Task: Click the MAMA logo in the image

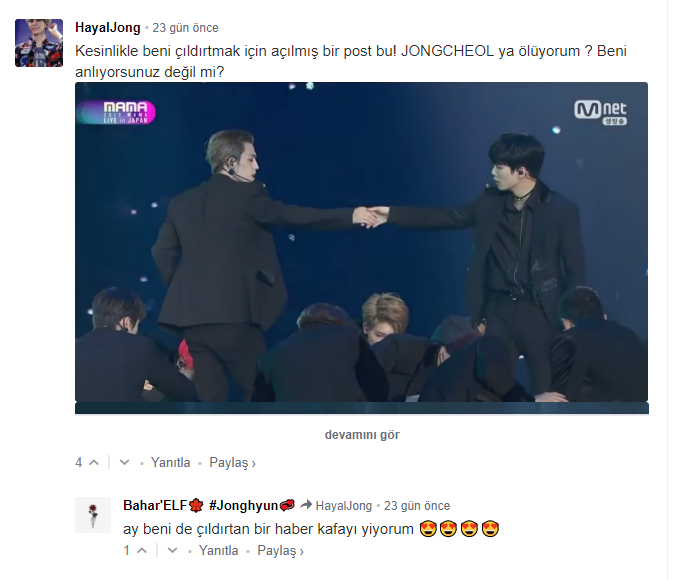Action: [x=117, y=112]
